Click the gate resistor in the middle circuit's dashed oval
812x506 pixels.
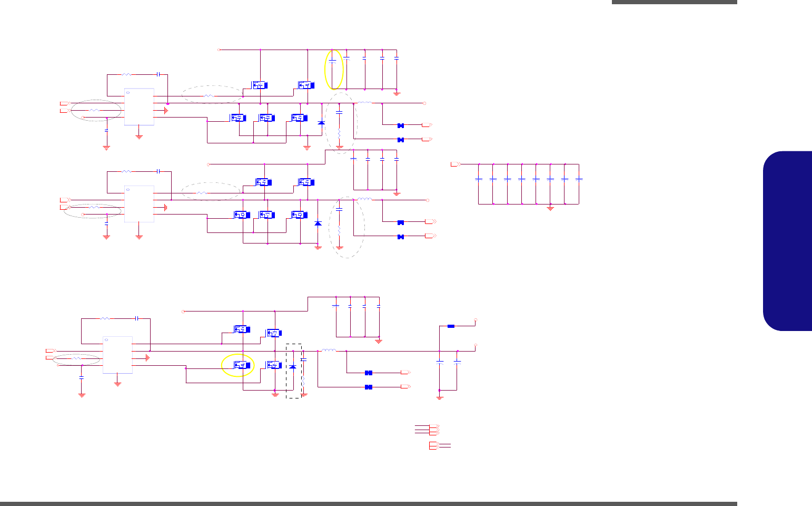pos(202,193)
